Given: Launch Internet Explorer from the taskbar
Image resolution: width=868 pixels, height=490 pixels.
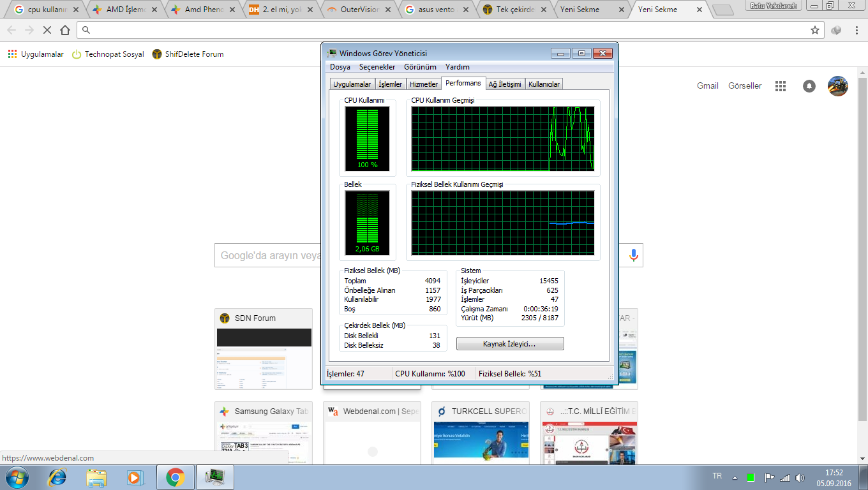Looking at the screenshot, I should coord(57,477).
